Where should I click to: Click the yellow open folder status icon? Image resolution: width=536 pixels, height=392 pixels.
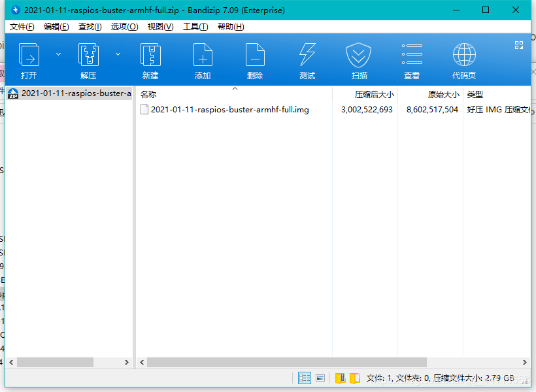click(355, 378)
